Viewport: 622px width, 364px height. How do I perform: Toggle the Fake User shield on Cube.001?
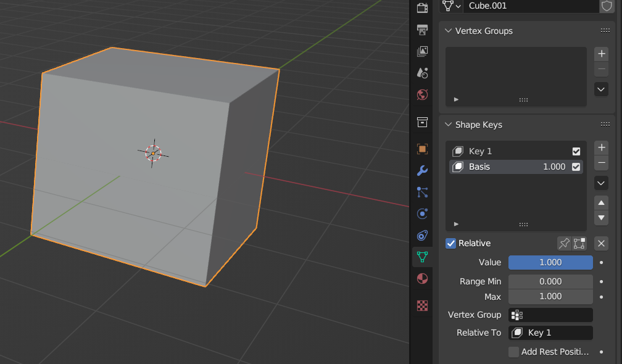607,6
